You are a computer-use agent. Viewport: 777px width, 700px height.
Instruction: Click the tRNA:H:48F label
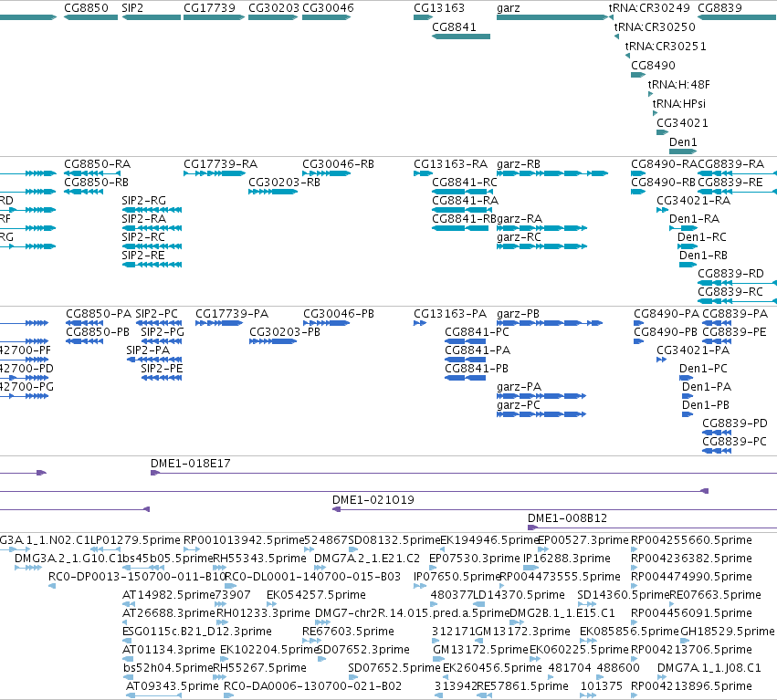(x=679, y=85)
